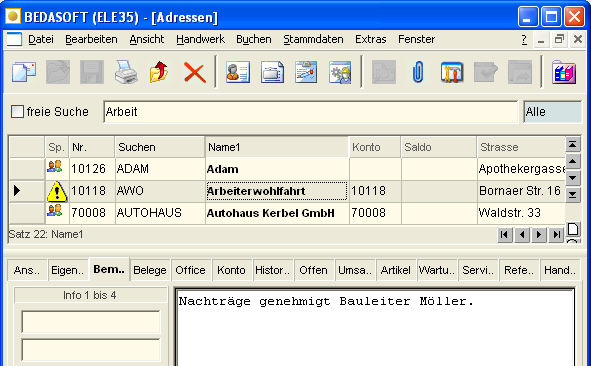Switch to the Hand.. tab

click(560, 270)
